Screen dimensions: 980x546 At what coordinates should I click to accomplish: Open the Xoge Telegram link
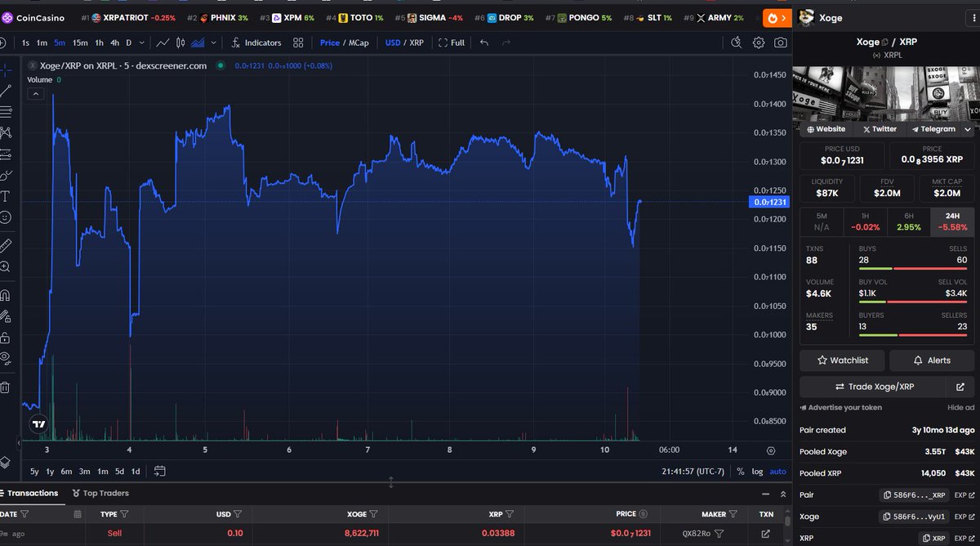(x=934, y=129)
